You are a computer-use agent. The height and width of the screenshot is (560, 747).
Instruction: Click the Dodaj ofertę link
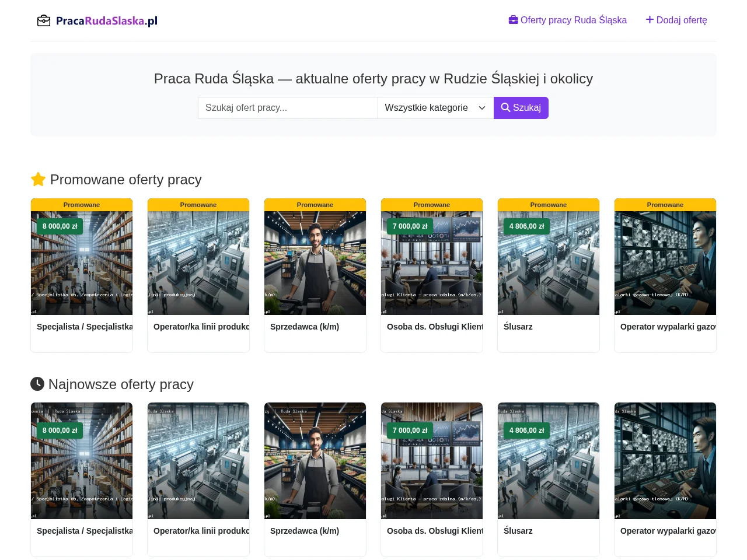point(676,20)
